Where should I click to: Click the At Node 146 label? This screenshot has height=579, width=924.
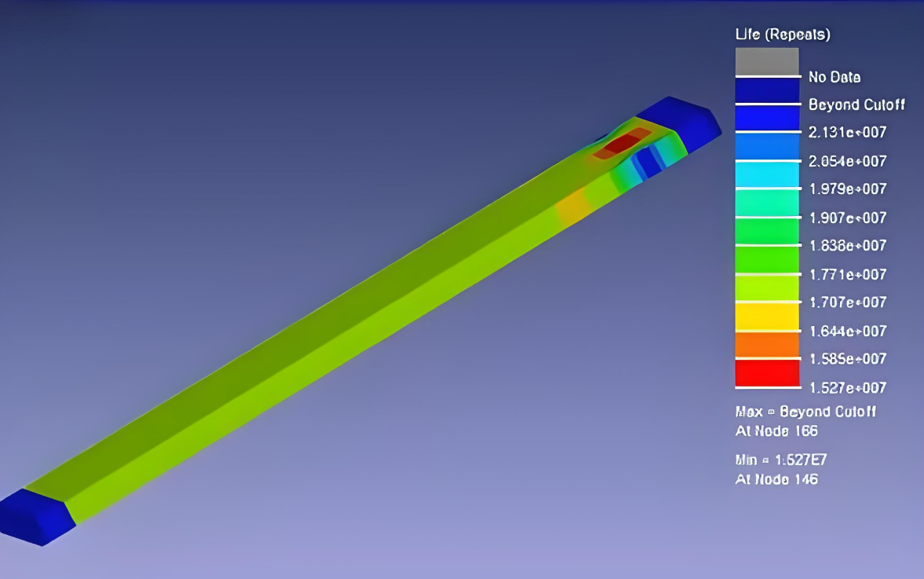click(776, 478)
